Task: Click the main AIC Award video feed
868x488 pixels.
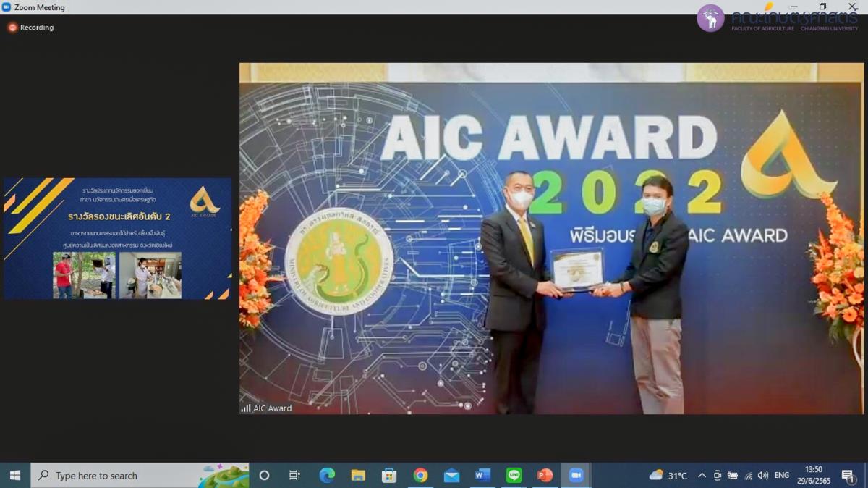Action: [x=552, y=238]
